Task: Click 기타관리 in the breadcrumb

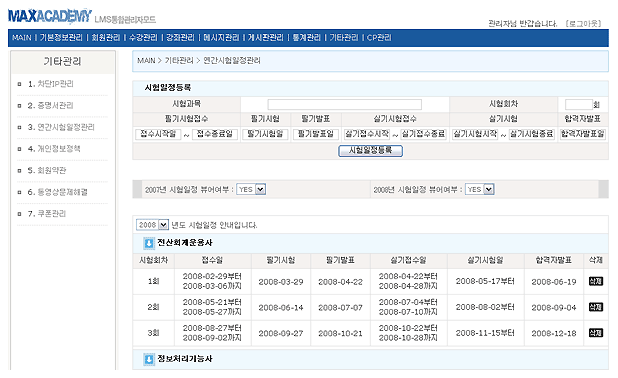Action: [179, 61]
